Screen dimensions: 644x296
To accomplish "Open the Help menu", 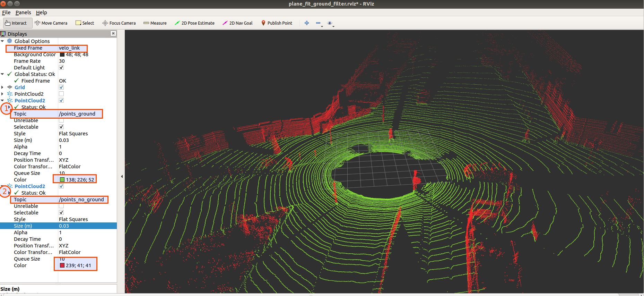I will point(42,12).
